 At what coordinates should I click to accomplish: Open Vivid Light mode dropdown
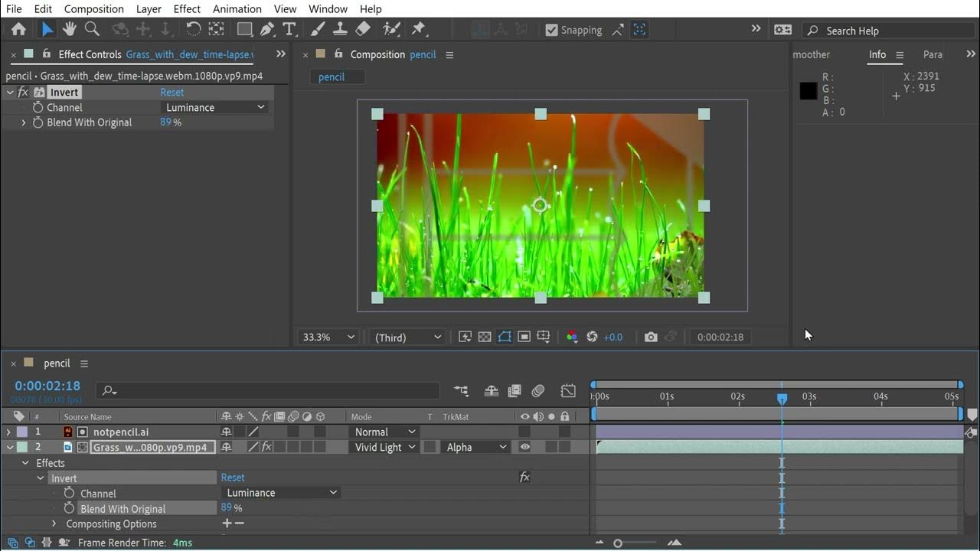click(x=384, y=447)
